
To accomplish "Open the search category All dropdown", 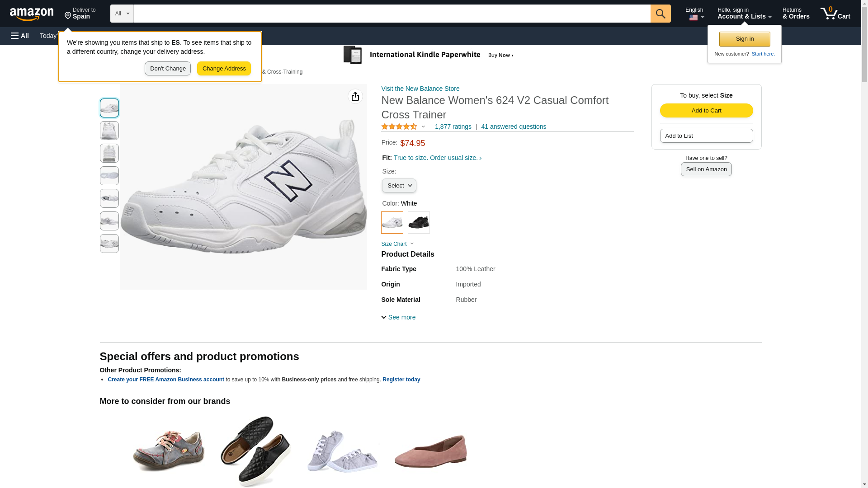I will tap(122, 14).
